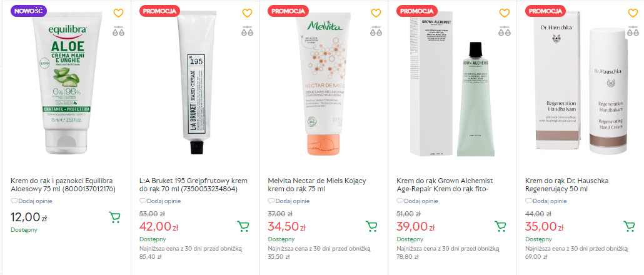This screenshot has height=275, width=644.
Task: Open Dodaj opinie for Dr. Hauschka cream
Action: tap(546, 201)
